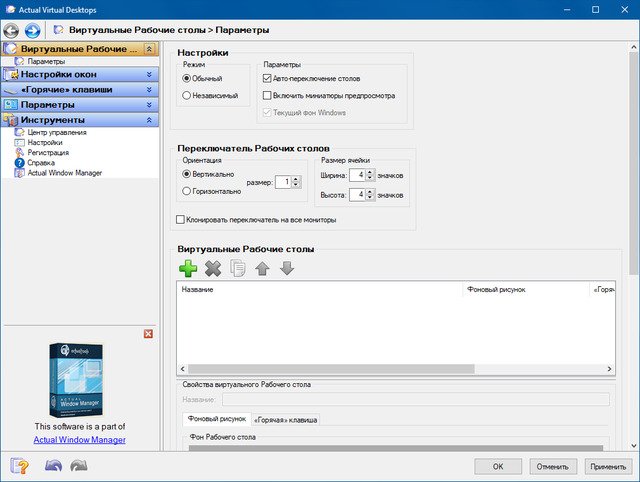
Task: Expand the «Горячие» клавиши section
Action: pos(150,89)
